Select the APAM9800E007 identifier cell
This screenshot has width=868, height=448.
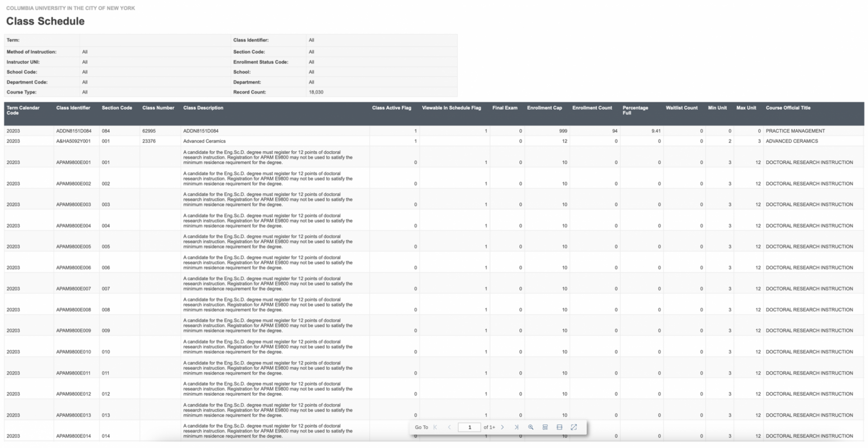click(73, 288)
